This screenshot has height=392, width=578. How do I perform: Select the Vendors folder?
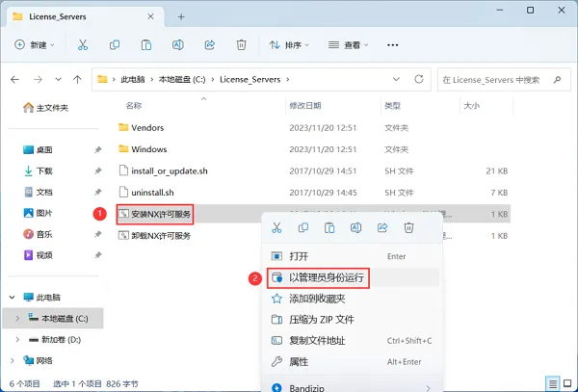[x=147, y=128]
